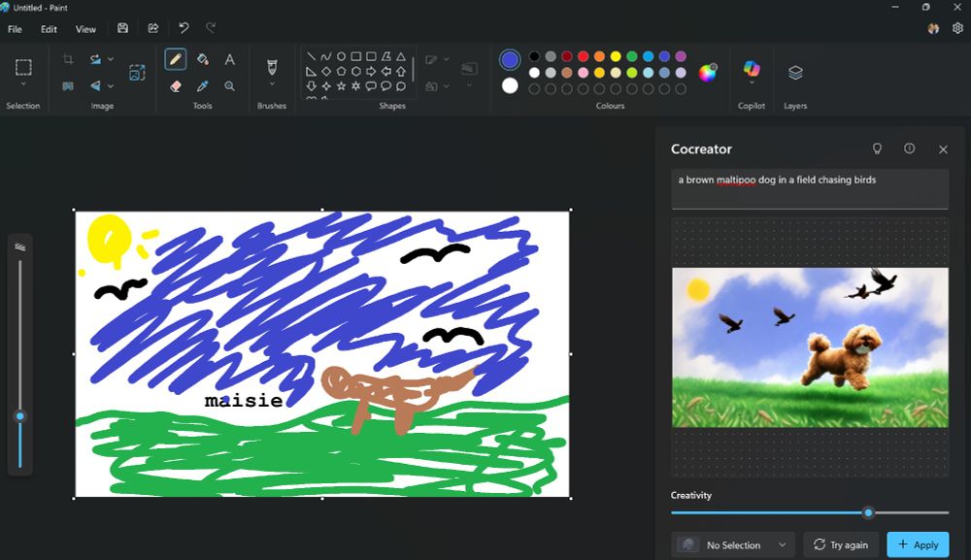
Task: Click the Cocreator lightbulb tips icon
Action: coord(877,148)
